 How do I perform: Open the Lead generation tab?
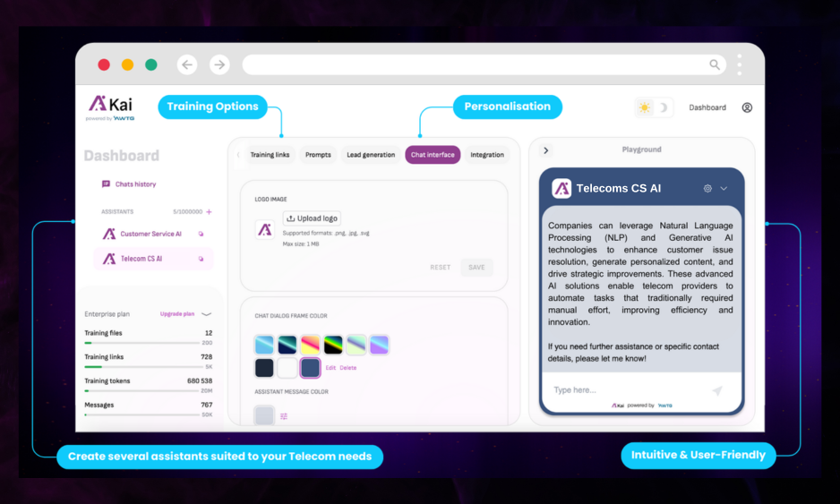371,155
